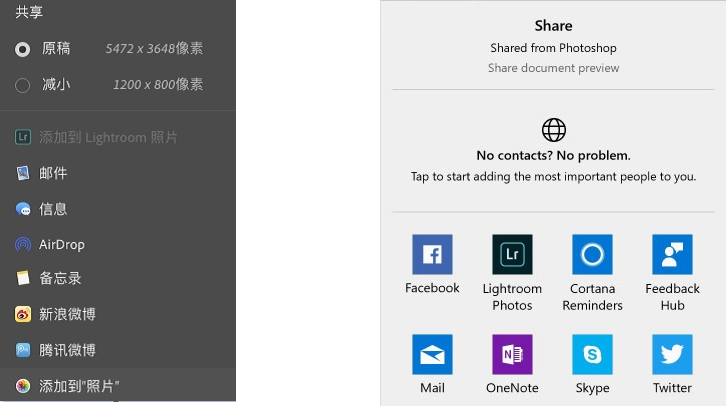Viewport: 728px width, 406px height.
Task: Click the 'Shared from Photoshop' text
Action: [553, 48]
